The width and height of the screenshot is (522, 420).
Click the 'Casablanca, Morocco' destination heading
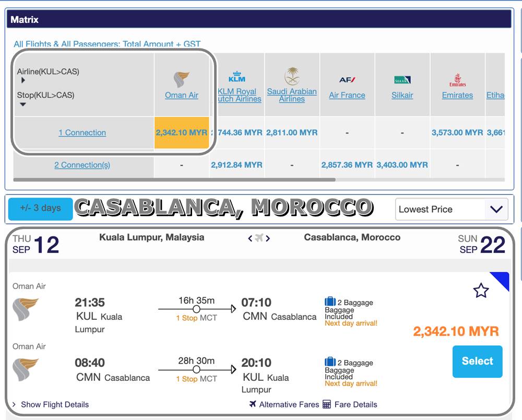[352, 237]
